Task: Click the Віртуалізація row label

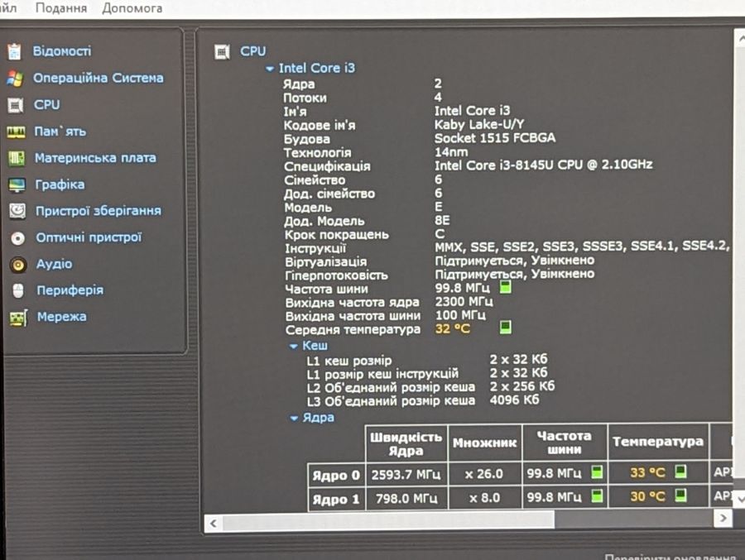Action: click(x=325, y=261)
